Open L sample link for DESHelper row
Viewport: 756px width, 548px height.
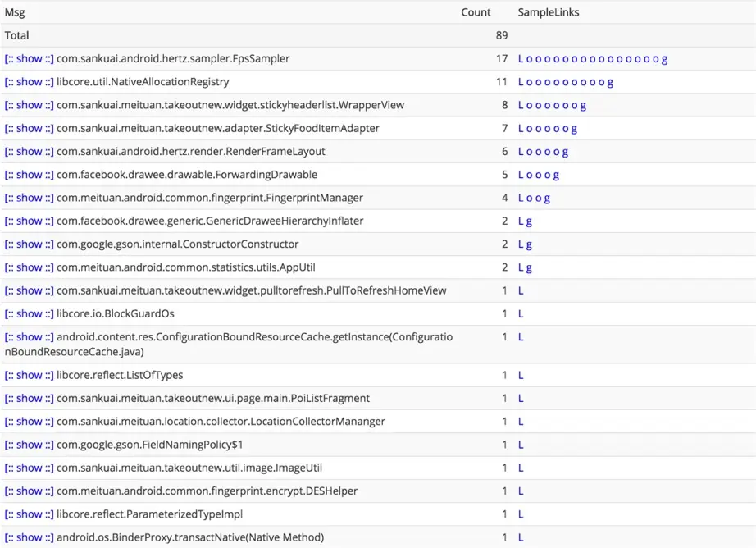click(521, 491)
